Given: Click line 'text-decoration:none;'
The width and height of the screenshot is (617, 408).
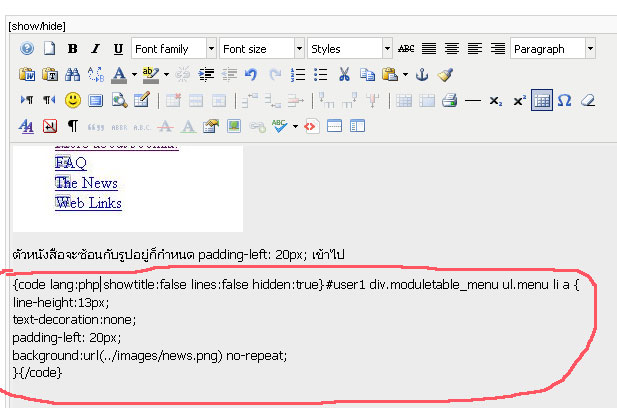Looking at the screenshot, I should point(74,319).
